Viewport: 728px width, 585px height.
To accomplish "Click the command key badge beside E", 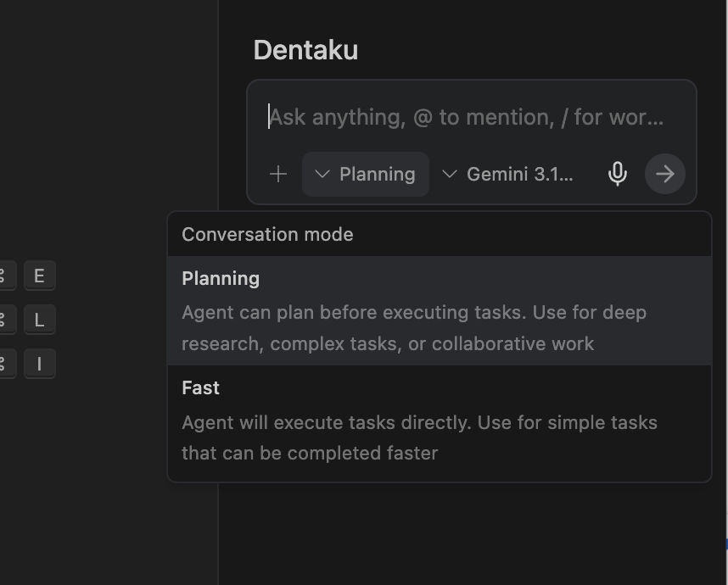I will coord(4,276).
